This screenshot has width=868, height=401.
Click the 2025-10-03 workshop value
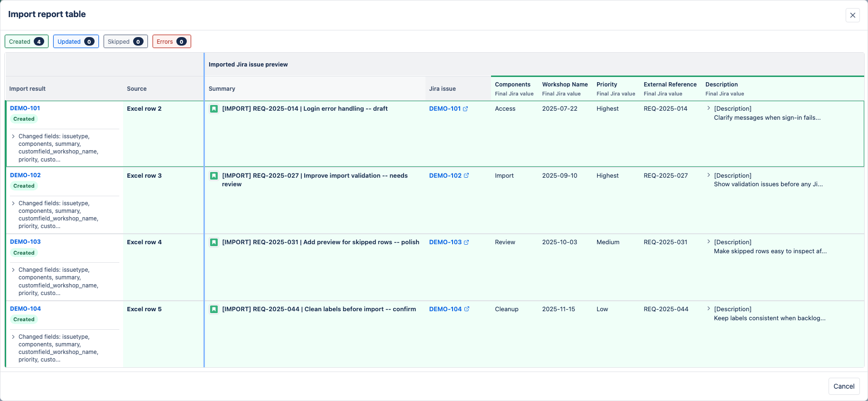coord(559,242)
